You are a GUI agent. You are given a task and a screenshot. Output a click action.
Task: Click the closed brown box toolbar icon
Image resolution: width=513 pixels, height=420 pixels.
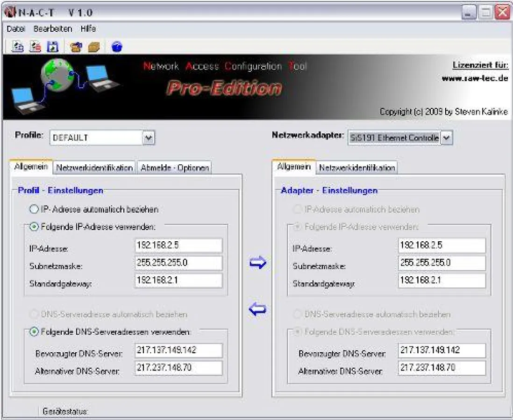93,47
